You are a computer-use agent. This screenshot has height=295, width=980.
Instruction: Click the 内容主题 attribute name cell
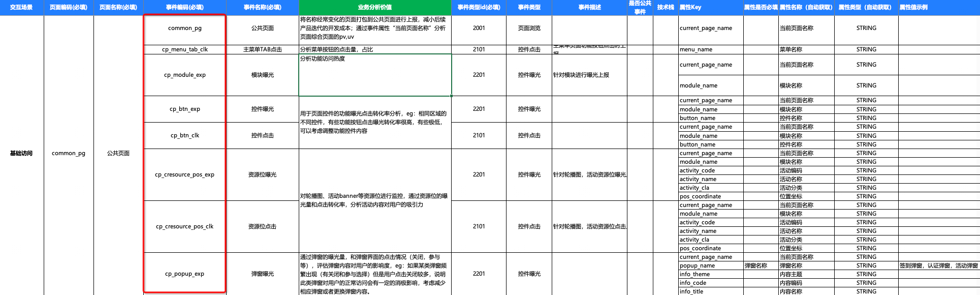806,274
